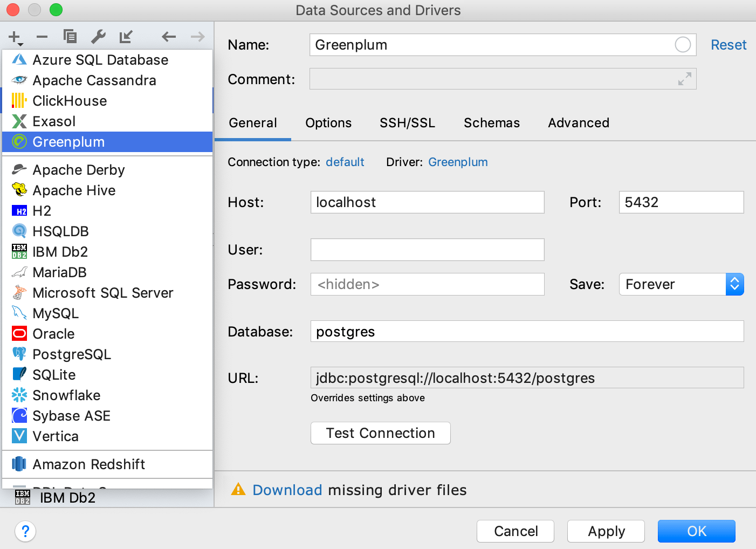The height and width of the screenshot is (549, 756).
Task: Switch to the Options tab
Action: coord(328,123)
